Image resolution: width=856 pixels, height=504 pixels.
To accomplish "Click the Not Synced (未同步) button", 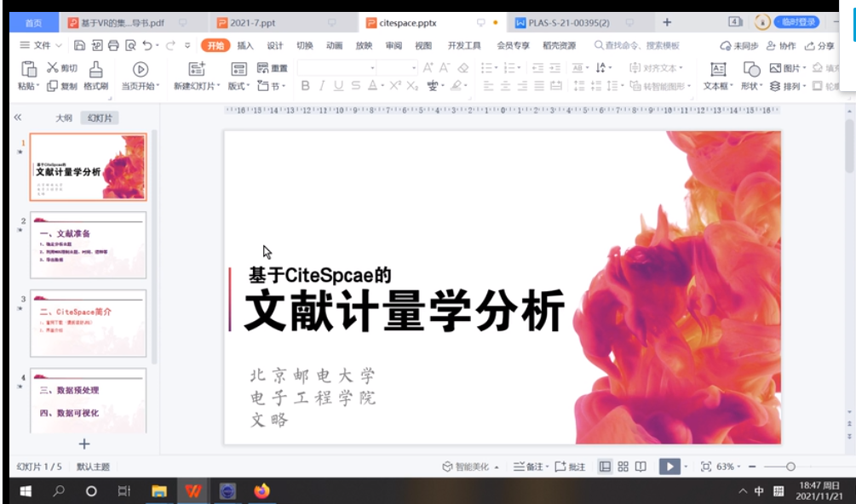I will pyautogui.click(x=739, y=45).
